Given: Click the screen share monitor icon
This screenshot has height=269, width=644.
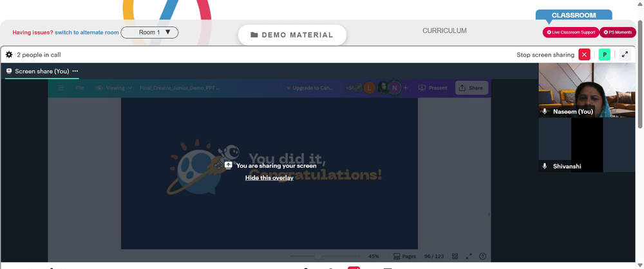Looking at the screenshot, I should [x=9, y=71].
